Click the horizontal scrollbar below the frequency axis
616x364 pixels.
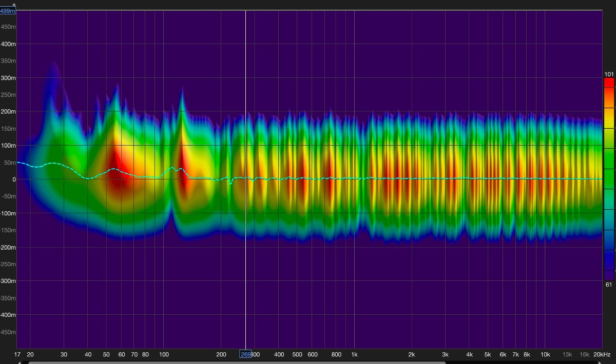coord(236,362)
